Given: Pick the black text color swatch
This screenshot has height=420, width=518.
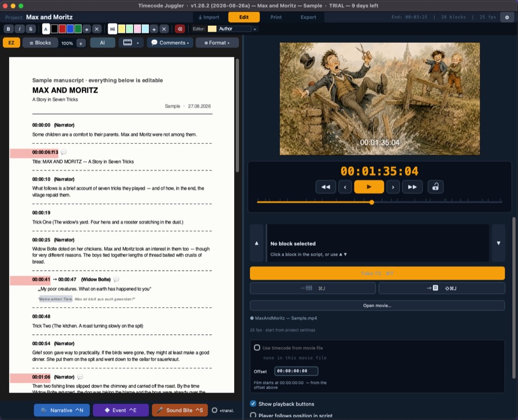Looking at the screenshot, I should pyautogui.click(x=54, y=29).
